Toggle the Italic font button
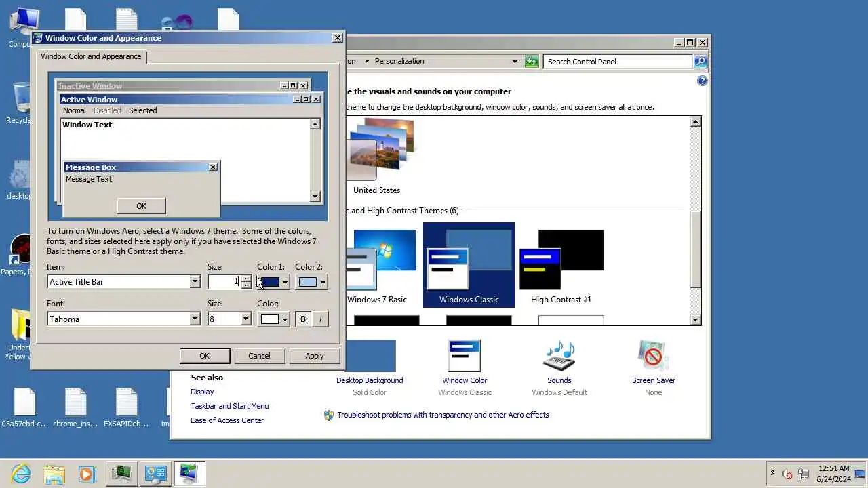 pyautogui.click(x=320, y=319)
